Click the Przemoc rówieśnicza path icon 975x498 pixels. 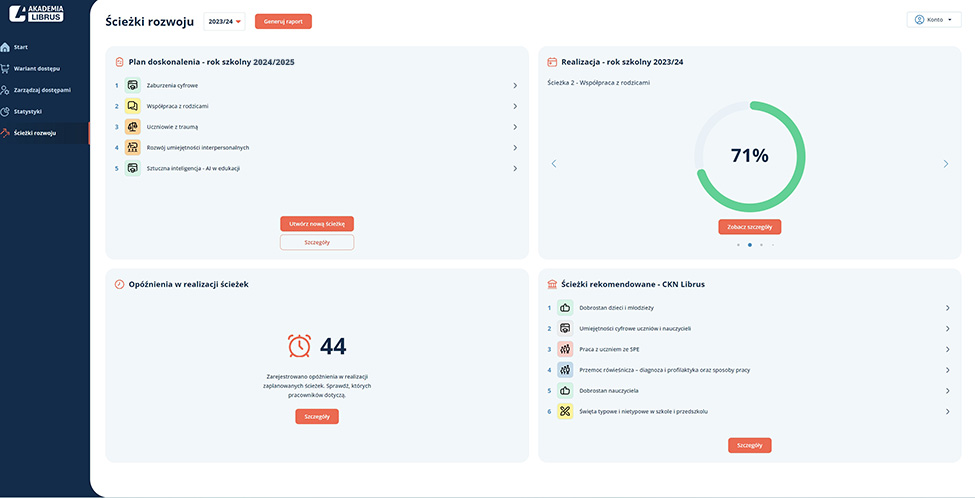click(565, 370)
